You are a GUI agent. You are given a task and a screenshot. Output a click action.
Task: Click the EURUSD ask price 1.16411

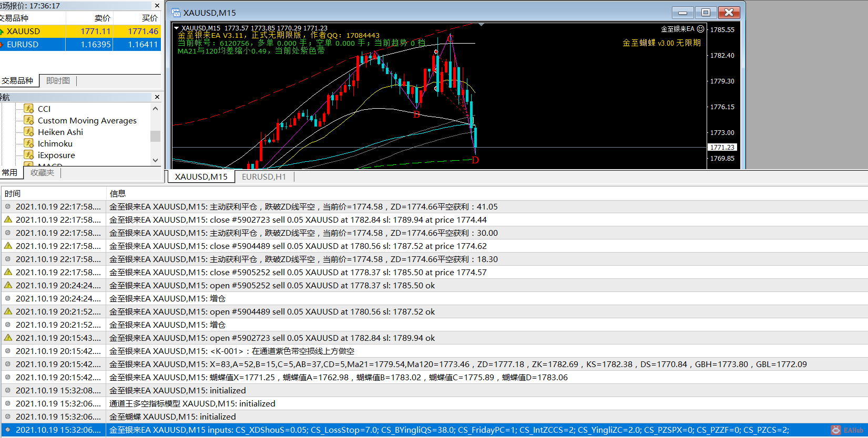(x=143, y=45)
